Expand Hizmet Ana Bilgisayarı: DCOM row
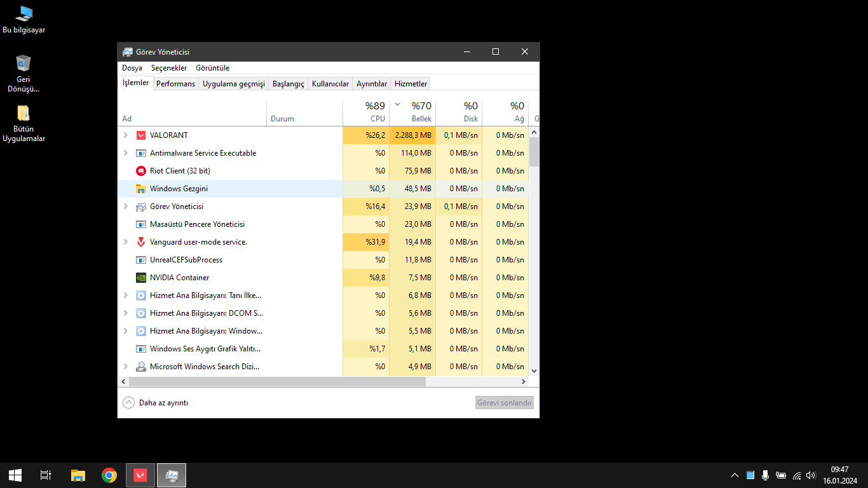This screenshot has width=868, height=488. pyautogui.click(x=126, y=313)
